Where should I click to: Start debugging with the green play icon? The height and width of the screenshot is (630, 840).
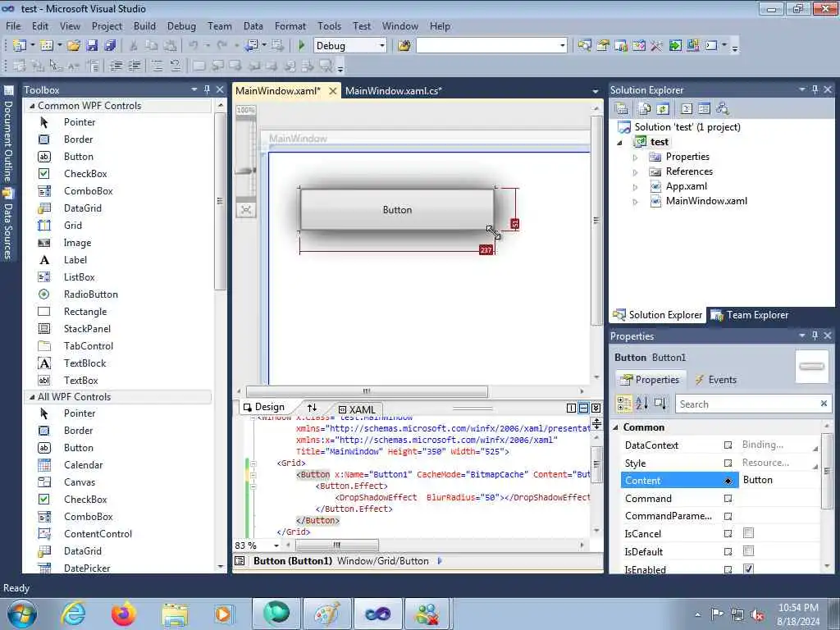pyautogui.click(x=301, y=46)
